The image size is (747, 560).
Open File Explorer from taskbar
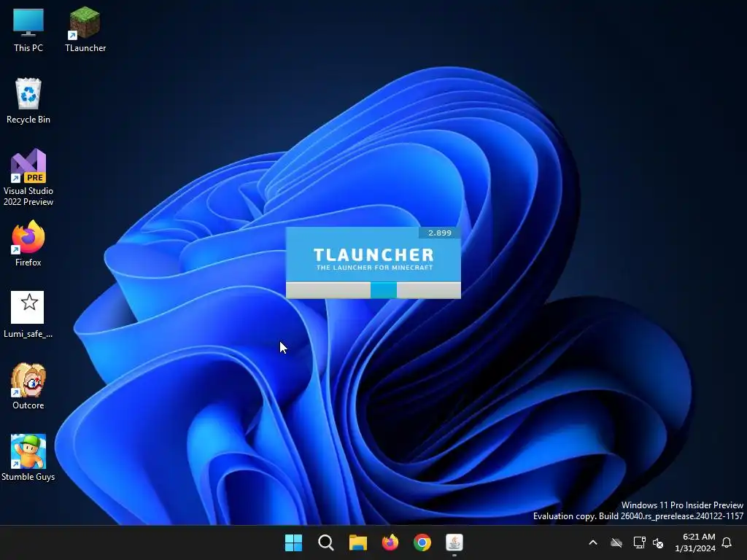point(357,542)
